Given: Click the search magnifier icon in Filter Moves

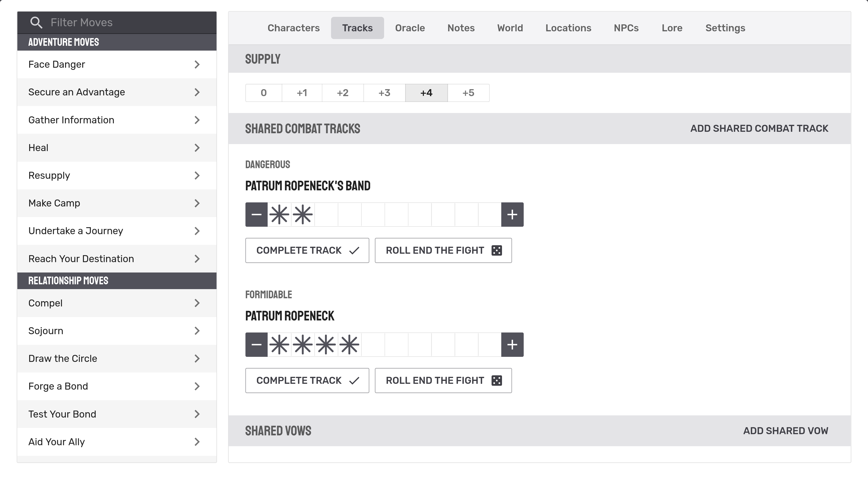Looking at the screenshot, I should 36,23.
